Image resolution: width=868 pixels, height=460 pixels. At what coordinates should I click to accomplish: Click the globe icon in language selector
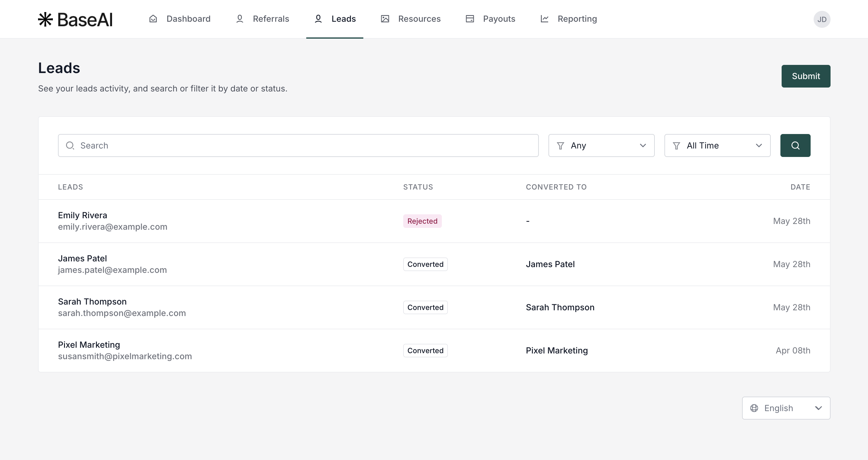click(754, 408)
